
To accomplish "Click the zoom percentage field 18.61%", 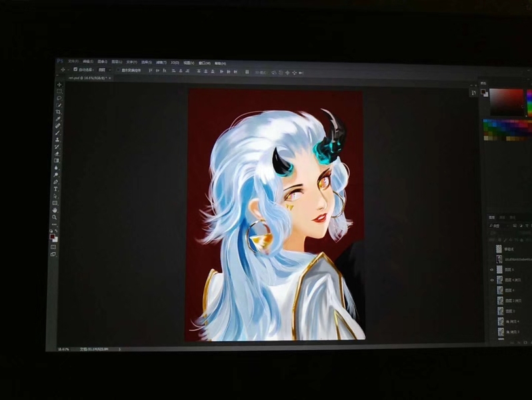I will [x=63, y=349].
